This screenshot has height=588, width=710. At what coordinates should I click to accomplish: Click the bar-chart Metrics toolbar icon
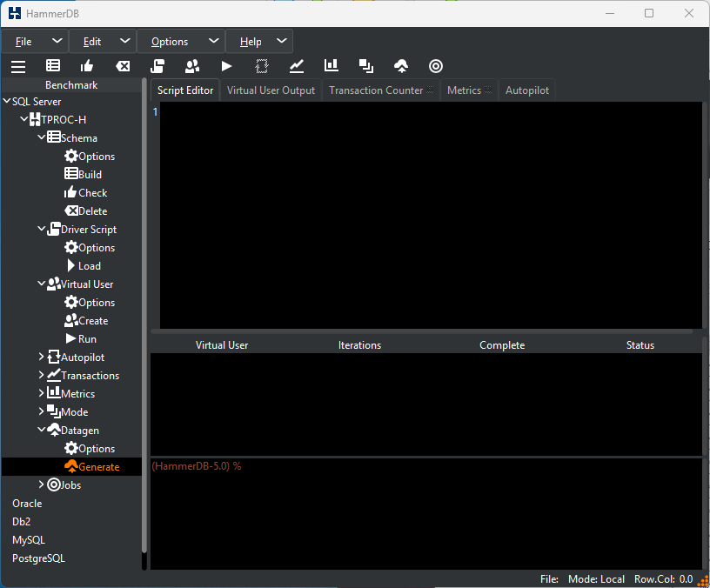(332, 65)
